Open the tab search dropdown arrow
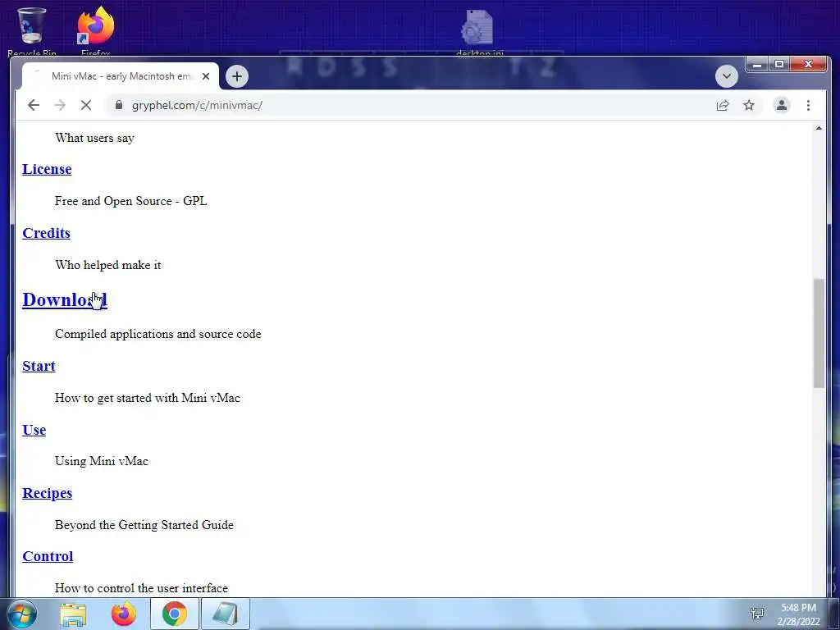The width and height of the screenshot is (840, 630). click(x=727, y=76)
